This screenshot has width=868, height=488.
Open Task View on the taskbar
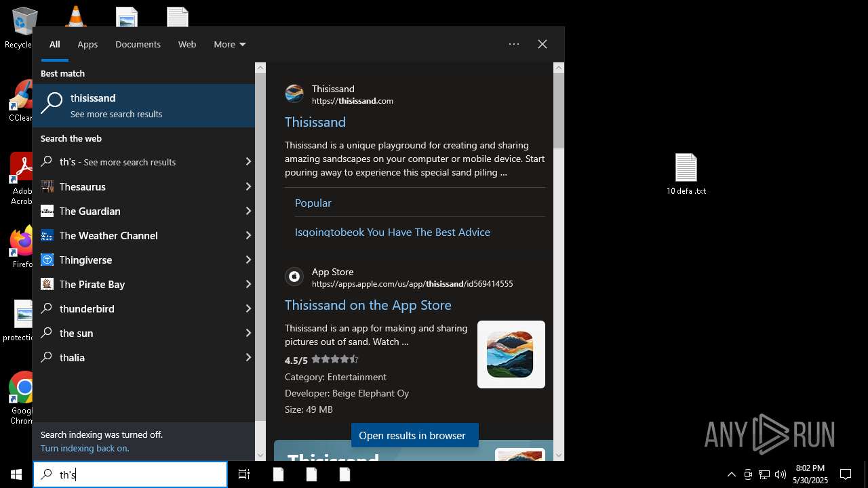(244, 474)
